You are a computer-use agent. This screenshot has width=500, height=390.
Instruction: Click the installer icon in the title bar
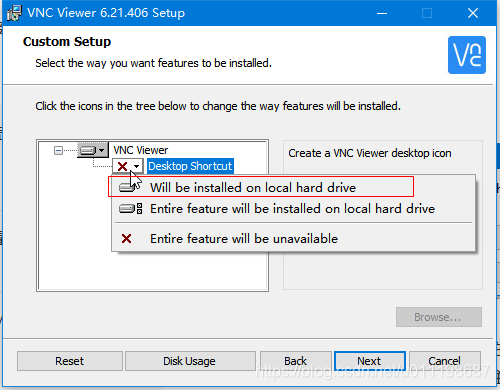14,13
